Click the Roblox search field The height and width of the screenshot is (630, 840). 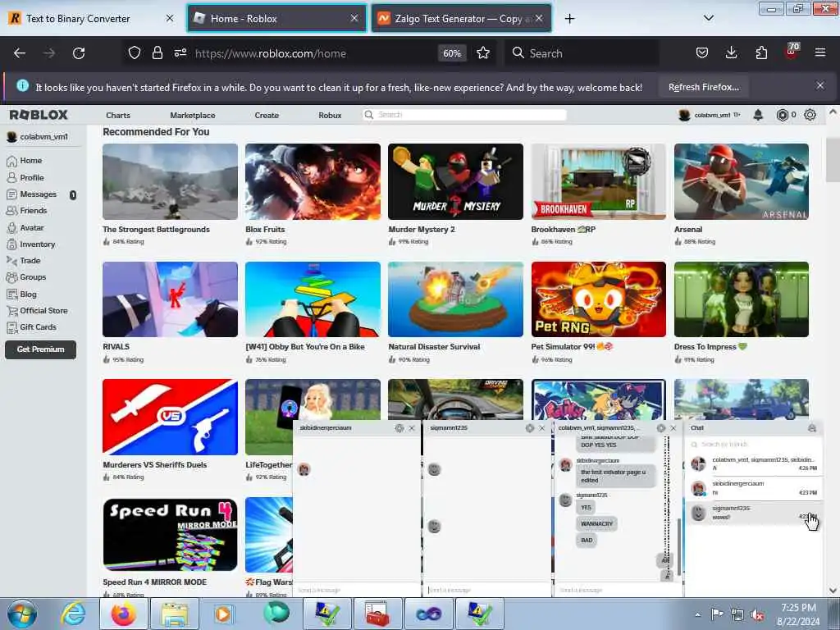[464, 115]
